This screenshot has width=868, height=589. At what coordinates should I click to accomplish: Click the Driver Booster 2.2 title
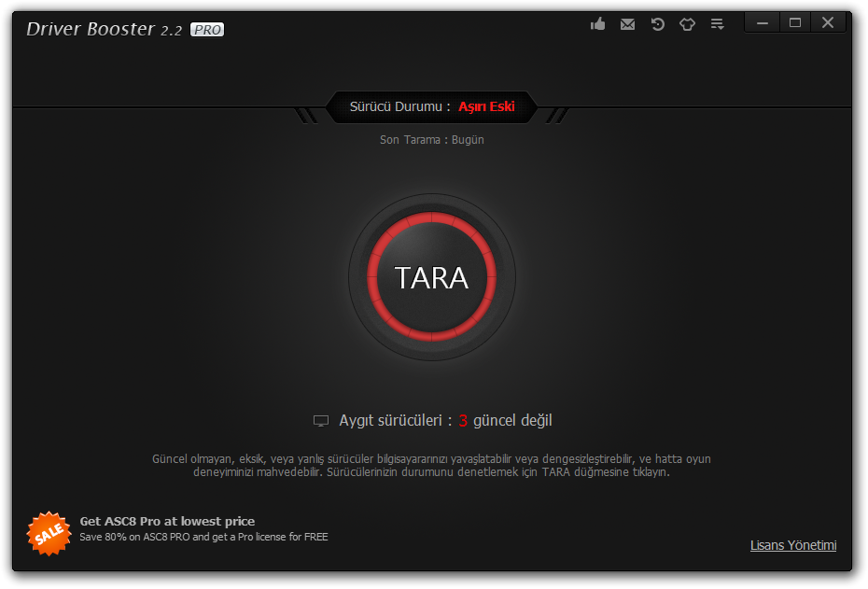[105, 29]
